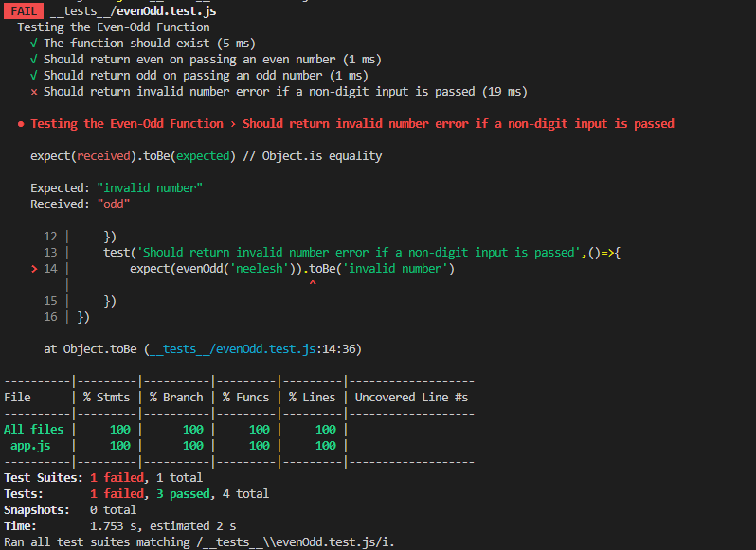Select the '% Funcs' column header

point(245,398)
